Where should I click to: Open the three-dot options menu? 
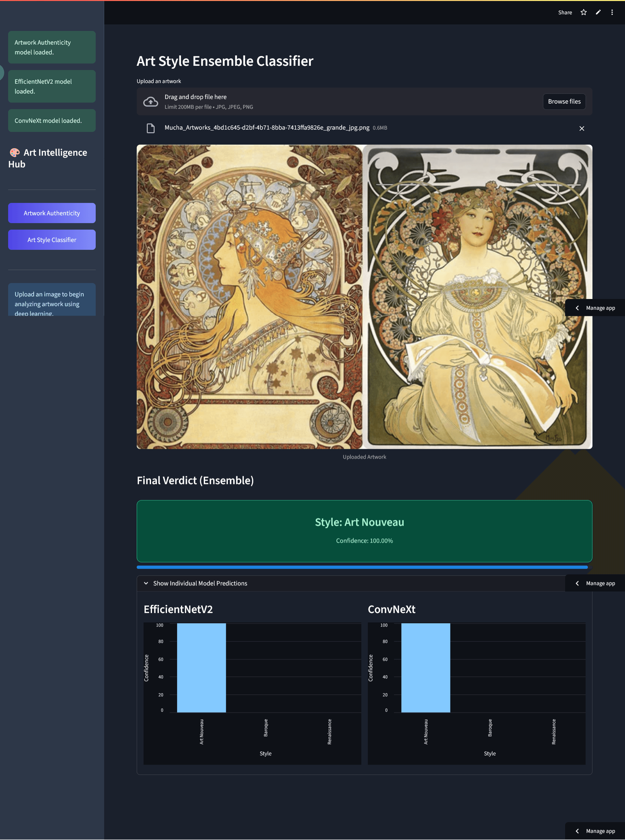tap(612, 12)
